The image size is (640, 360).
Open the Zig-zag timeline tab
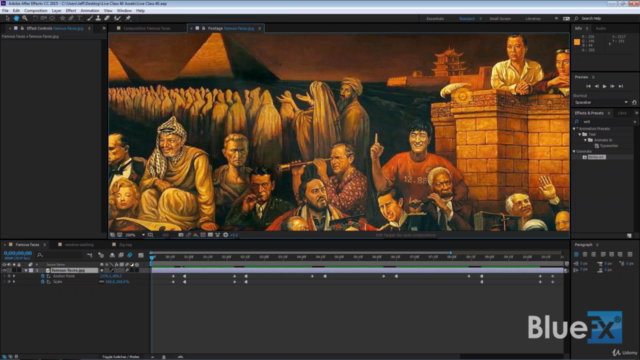pyautogui.click(x=125, y=245)
